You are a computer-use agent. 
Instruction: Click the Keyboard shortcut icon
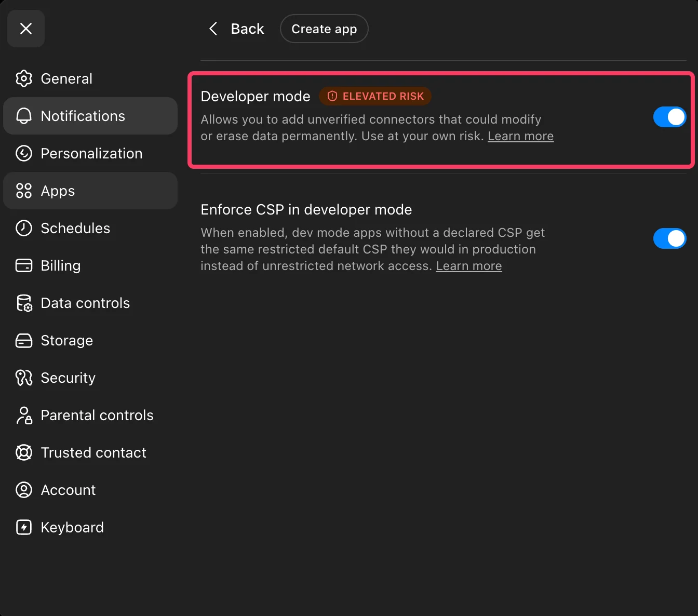pyautogui.click(x=24, y=527)
